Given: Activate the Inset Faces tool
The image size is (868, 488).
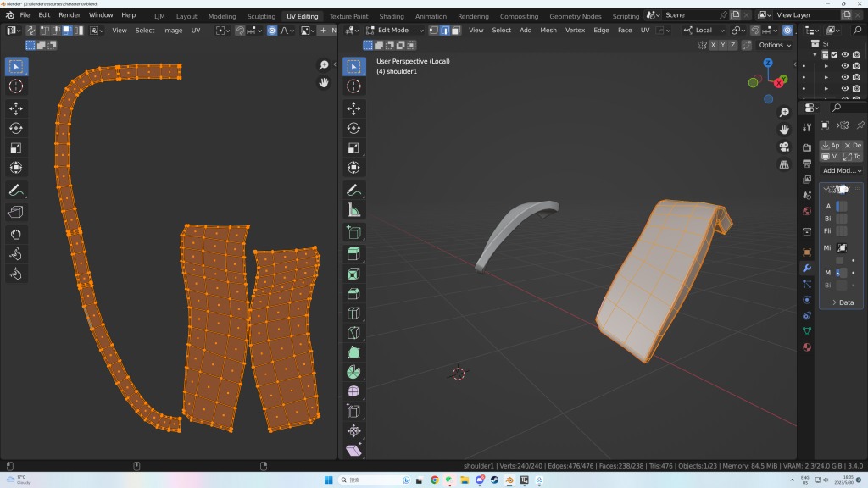Looking at the screenshot, I should (x=353, y=274).
